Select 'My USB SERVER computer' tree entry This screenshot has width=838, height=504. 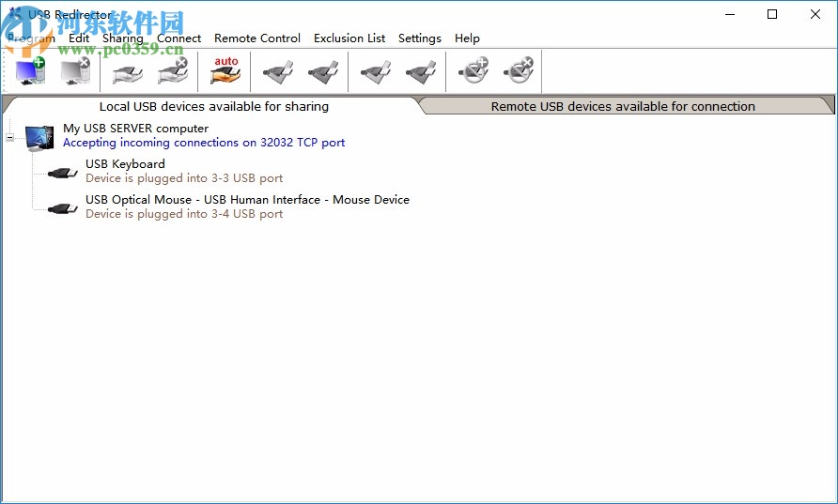[135, 129]
